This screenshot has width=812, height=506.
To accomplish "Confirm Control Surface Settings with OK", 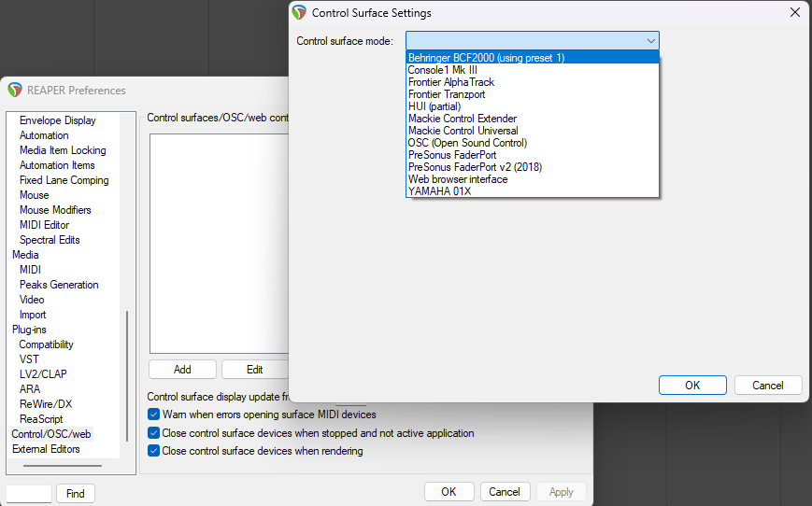I will click(692, 386).
